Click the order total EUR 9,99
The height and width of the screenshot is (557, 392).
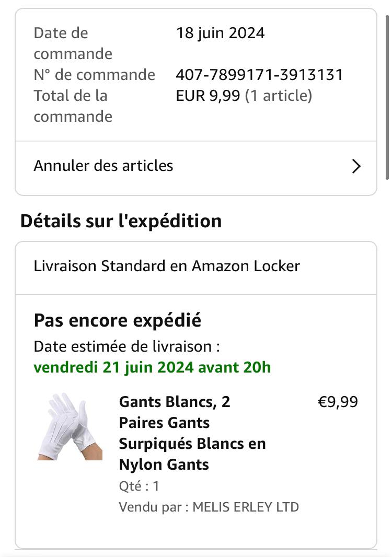[208, 96]
